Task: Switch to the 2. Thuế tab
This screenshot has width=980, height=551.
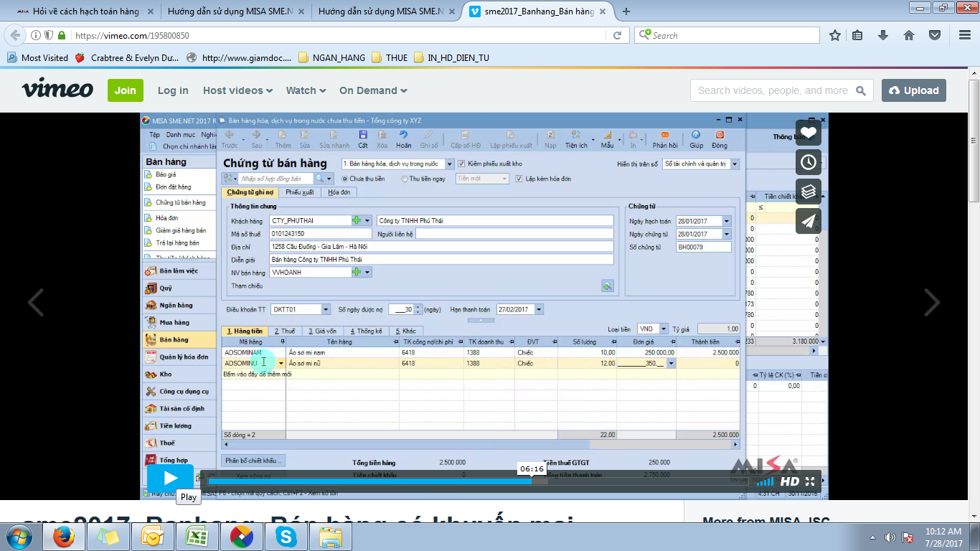Action: [283, 331]
